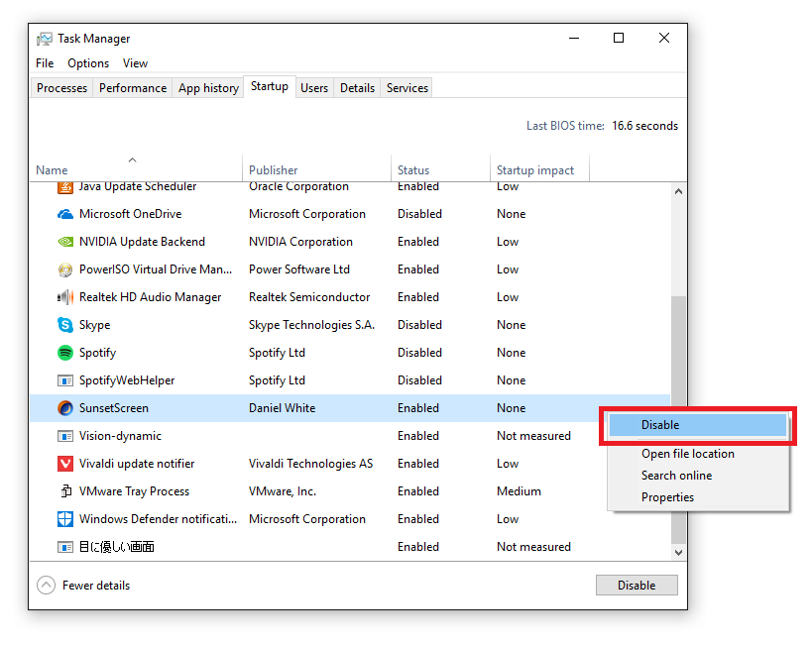Choose Properties in the context menu
Image resolution: width=812 pixels, height=645 pixels.
(x=698, y=497)
